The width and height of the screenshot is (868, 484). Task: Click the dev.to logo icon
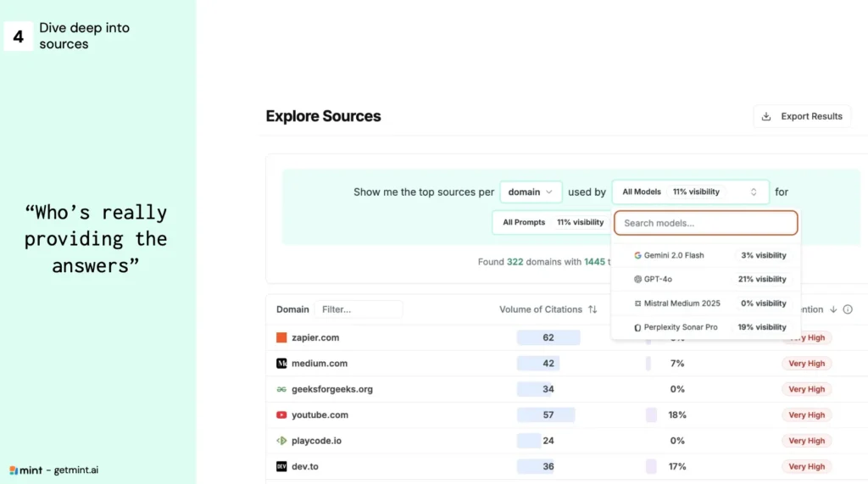coord(281,466)
